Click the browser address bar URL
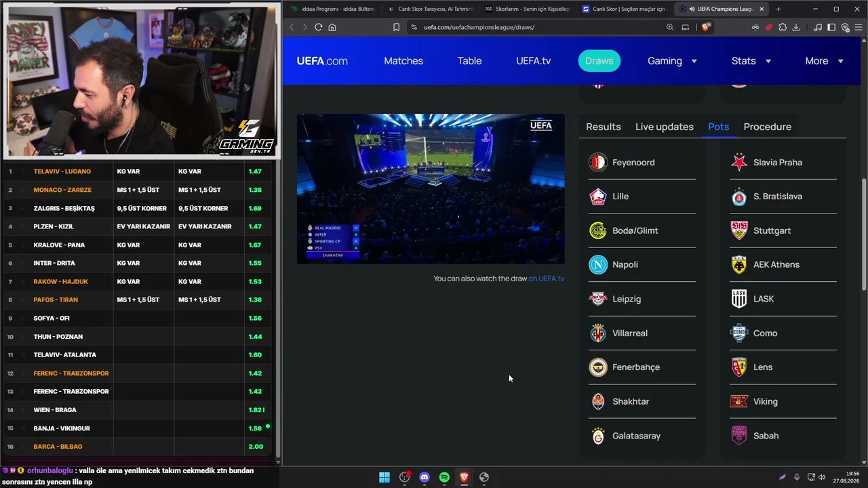 click(x=479, y=27)
